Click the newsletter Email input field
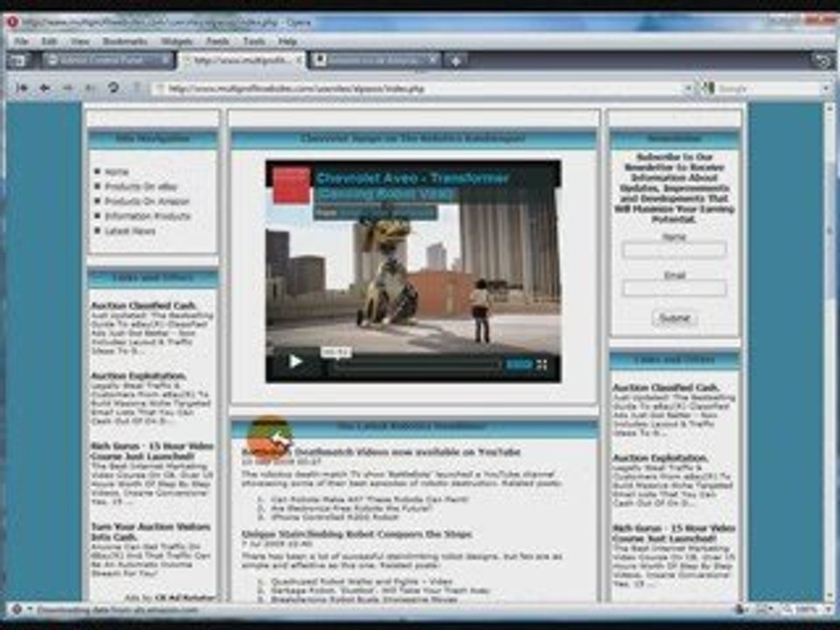 pyautogui.click(x=674, y=289)
